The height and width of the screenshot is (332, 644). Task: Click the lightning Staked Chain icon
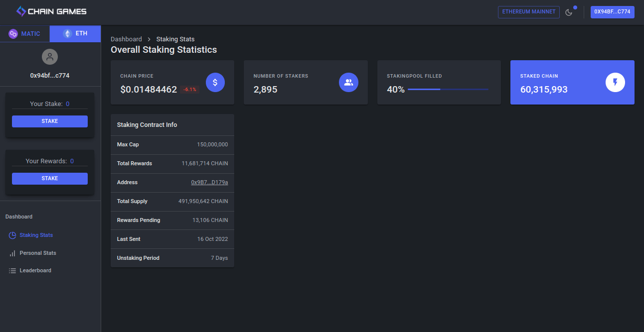pyautogui.click(x=615, y=82)
